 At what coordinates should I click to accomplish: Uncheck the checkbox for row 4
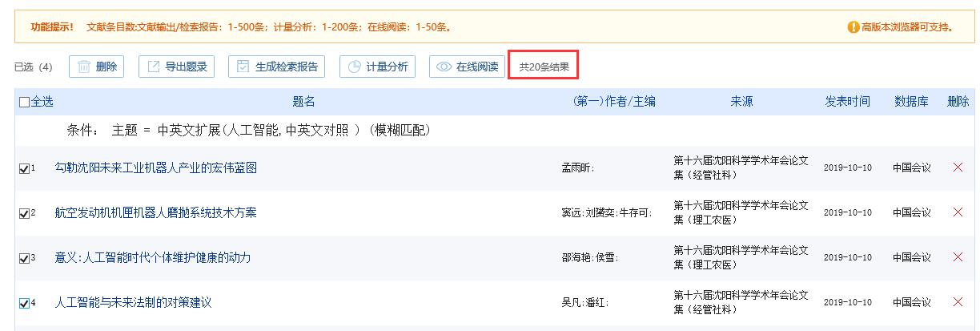24,303
